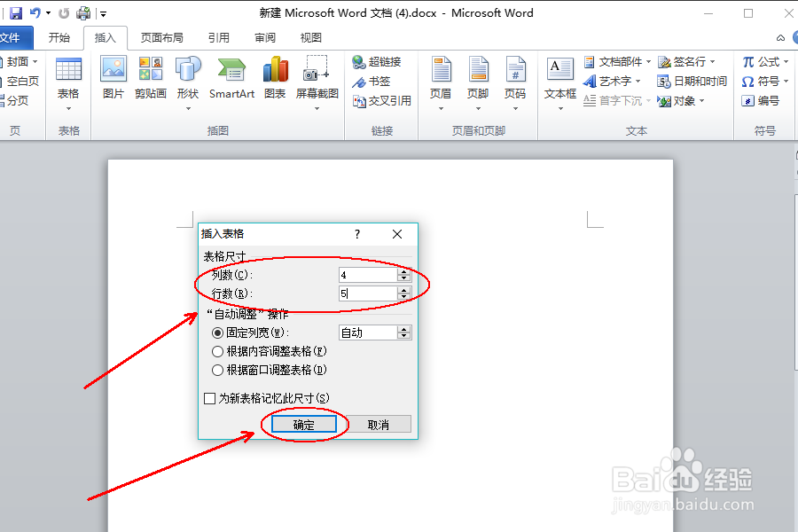Screen dimensions: 798x532
Task: Click the 行数 rows input field
Action: [x=368, y=293]
